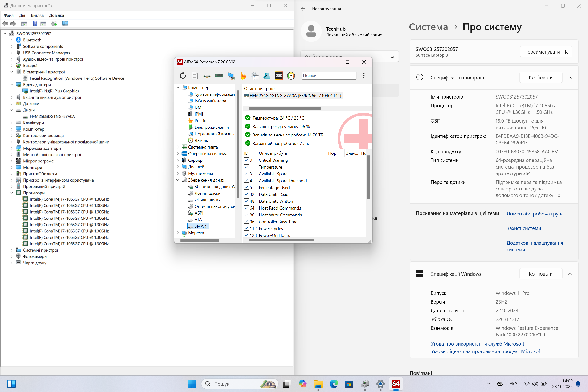
Task: Expand Системна плата in AIDA64 tree
Action: tap(178, 147)
